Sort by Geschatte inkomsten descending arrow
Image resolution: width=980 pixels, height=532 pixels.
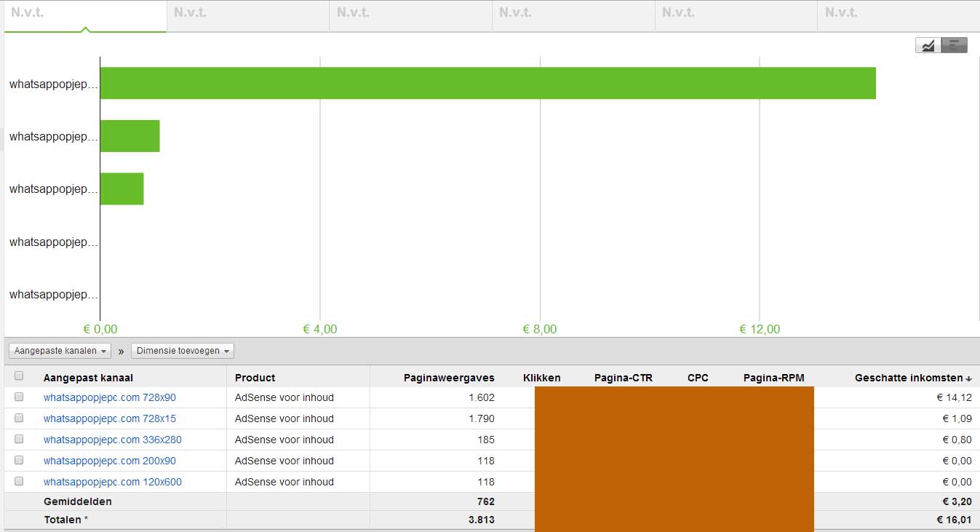coord(968,378)
